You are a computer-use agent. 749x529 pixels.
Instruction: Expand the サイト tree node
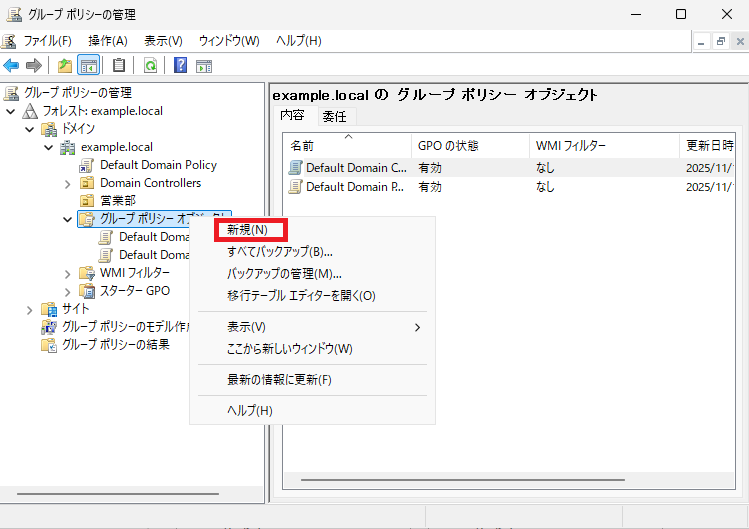coord(30,310)
